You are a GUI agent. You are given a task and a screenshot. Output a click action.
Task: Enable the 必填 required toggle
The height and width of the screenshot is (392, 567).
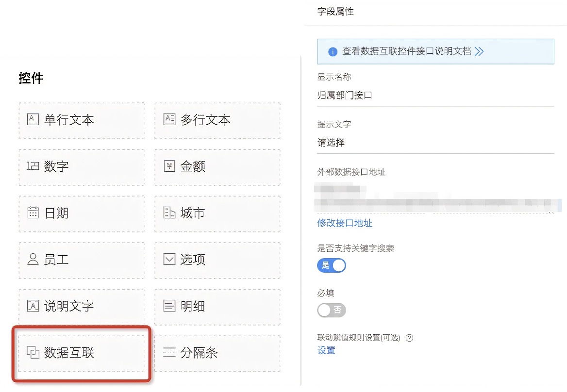coord(331,310)
